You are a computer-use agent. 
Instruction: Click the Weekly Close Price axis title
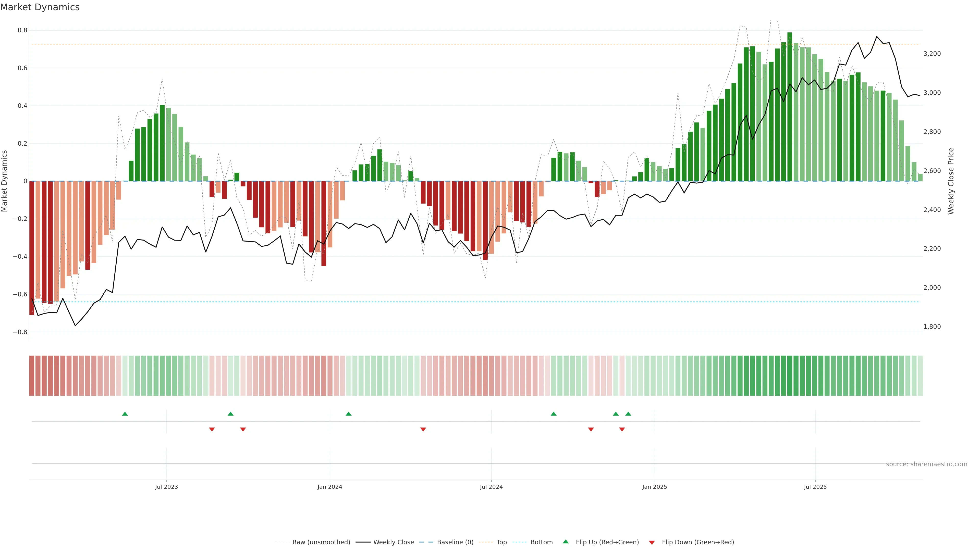pos(951,181)
